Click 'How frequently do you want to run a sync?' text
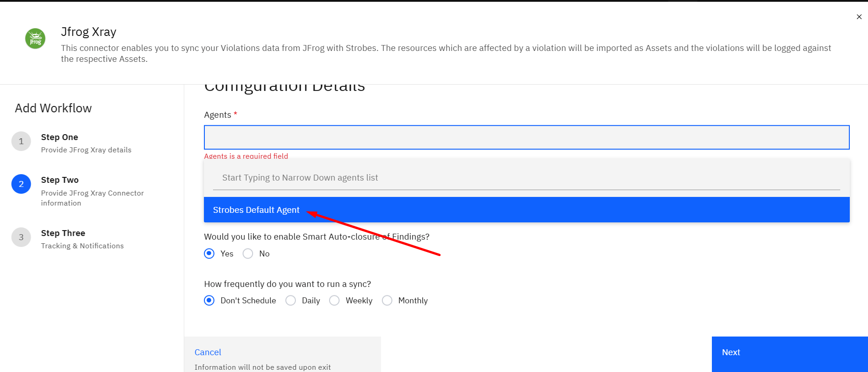The height and width of the screenshot is (372, 868). [287, 284]
